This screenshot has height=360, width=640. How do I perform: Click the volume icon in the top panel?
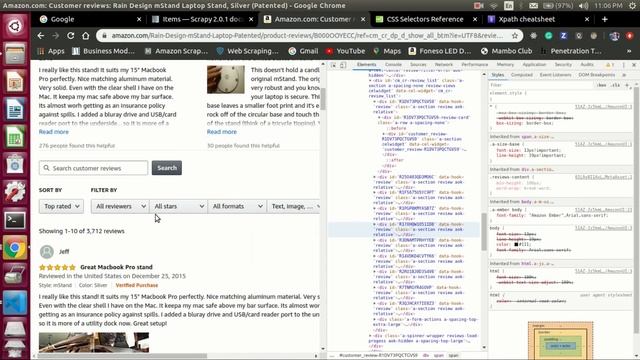(583, 6)
